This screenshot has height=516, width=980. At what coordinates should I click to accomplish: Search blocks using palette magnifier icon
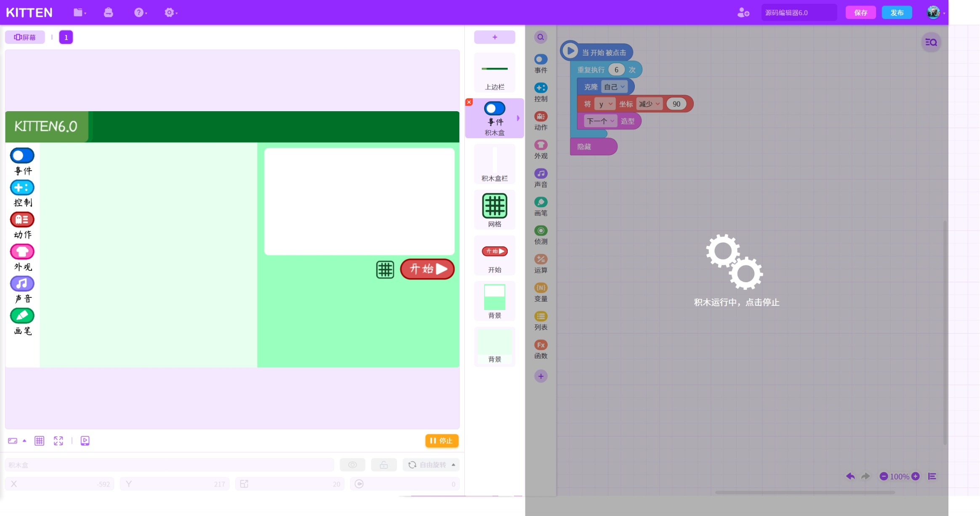541,37
